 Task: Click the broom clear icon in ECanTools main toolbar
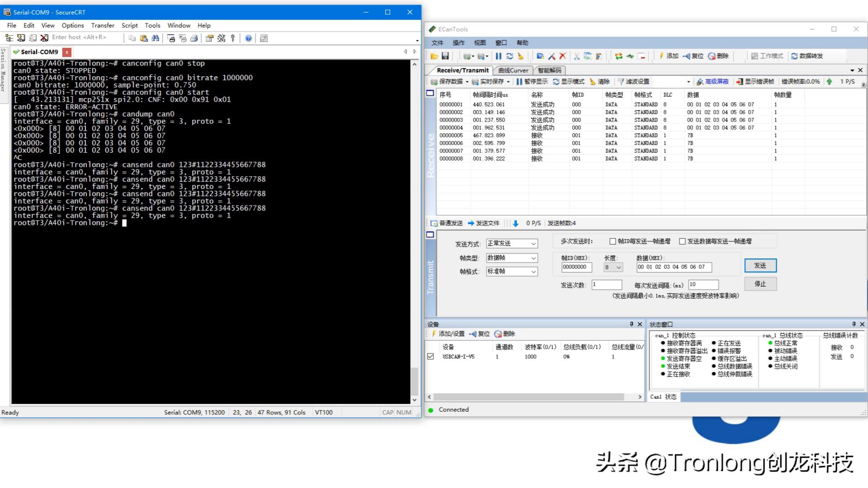[521, 56]
